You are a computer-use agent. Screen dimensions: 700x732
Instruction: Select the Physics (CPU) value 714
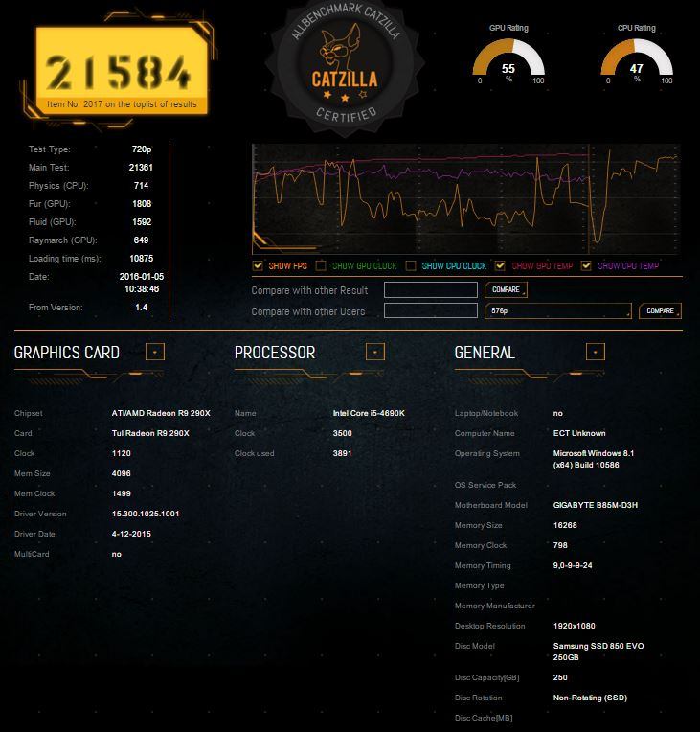click(x=141, y=185)
